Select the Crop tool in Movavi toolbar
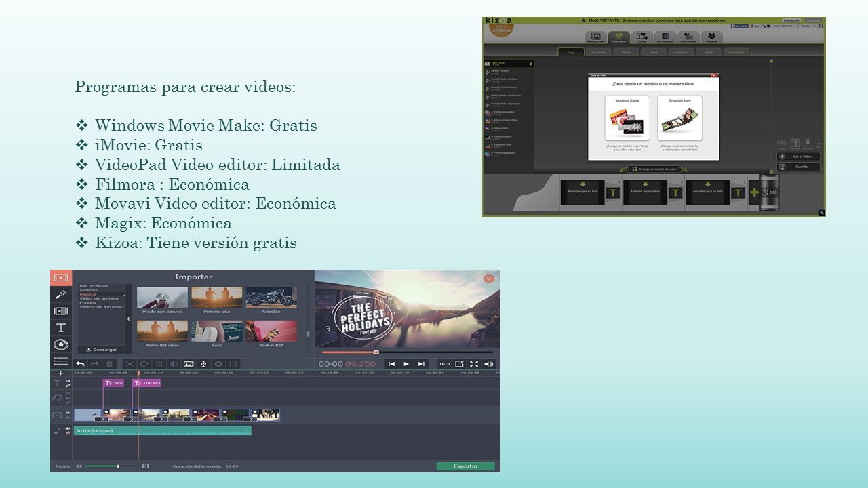Image resolution: width=868 pixels, height=488 pixels. (x=159, y=364)
